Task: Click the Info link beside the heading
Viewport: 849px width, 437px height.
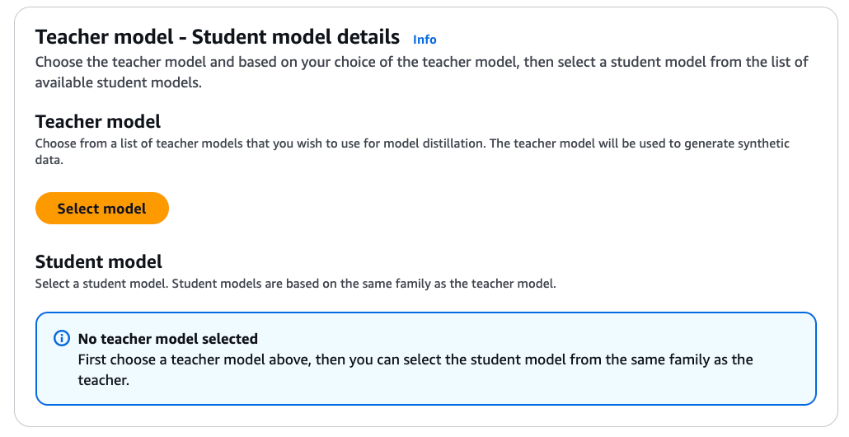Action: pyautogui.click(x=424, y=40)
